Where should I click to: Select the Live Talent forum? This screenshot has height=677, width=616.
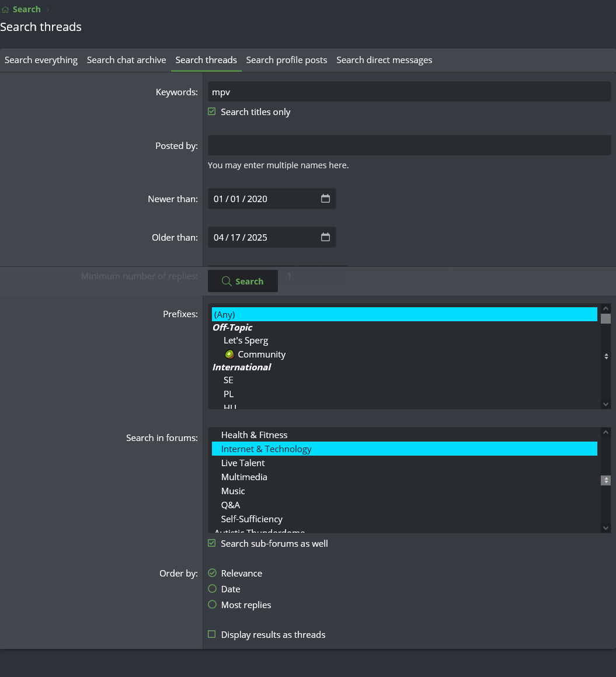pos(405,463)
